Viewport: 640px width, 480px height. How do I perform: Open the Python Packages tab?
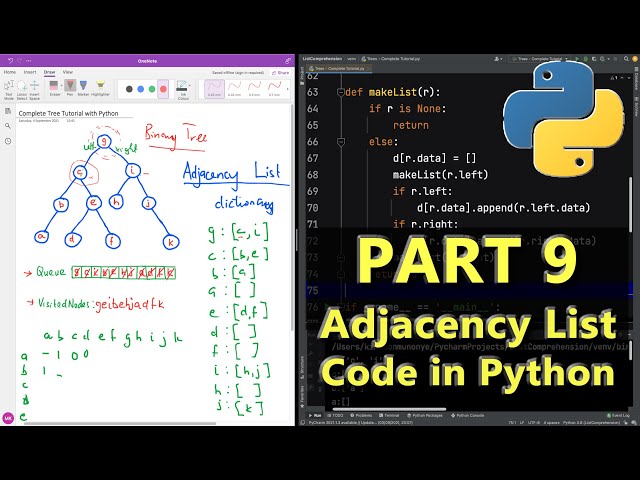point(424,416)
